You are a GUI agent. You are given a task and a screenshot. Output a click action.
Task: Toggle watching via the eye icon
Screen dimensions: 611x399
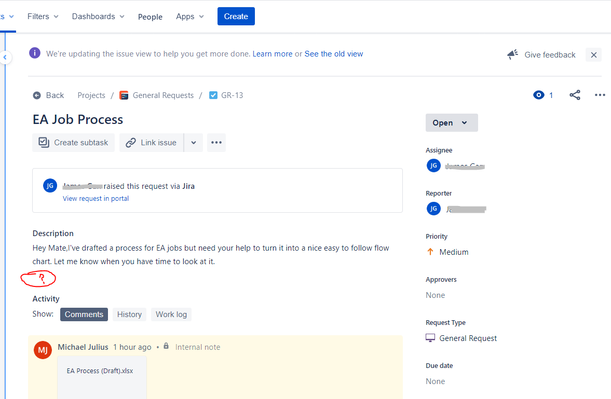[x=539, y=95]
